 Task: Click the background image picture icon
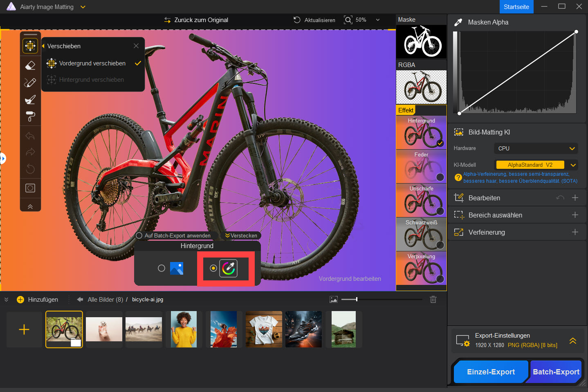point(177,268)
